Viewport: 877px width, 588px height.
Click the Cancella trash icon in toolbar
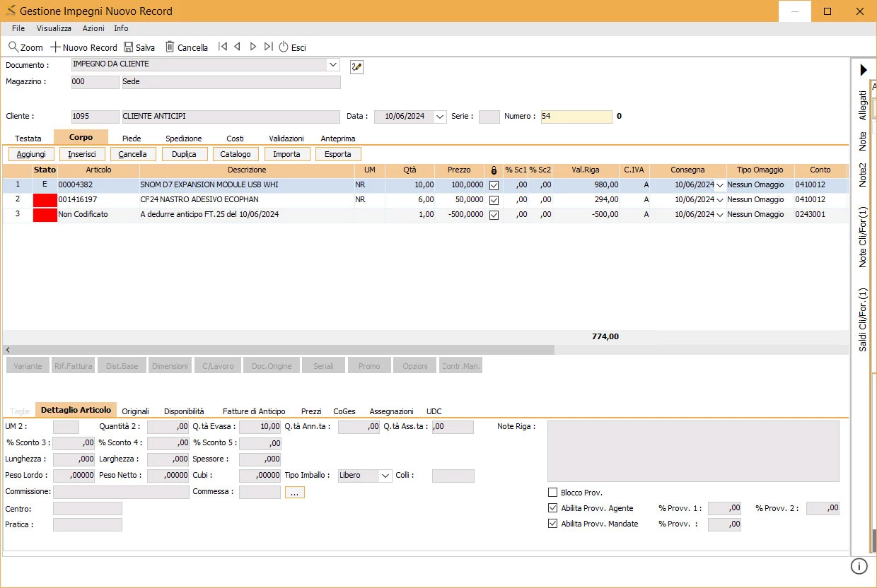pyautogui.click(x=170, y=47)
